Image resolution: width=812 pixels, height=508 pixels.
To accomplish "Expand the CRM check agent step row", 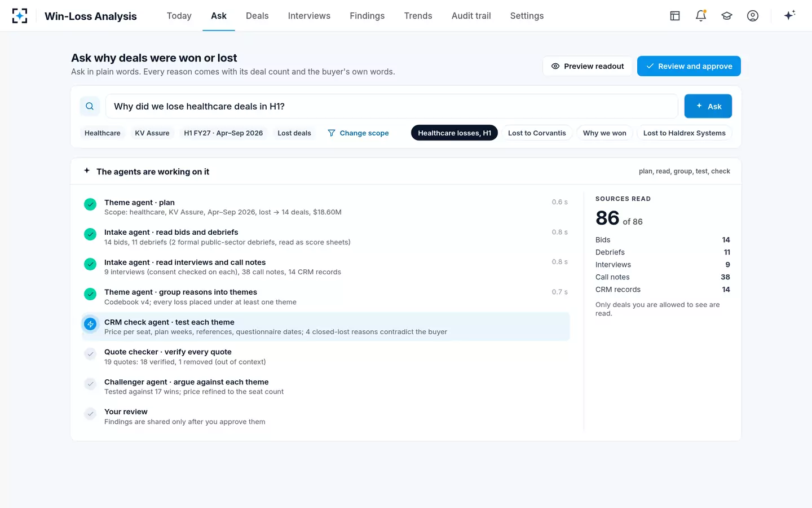I will (326, 327).
